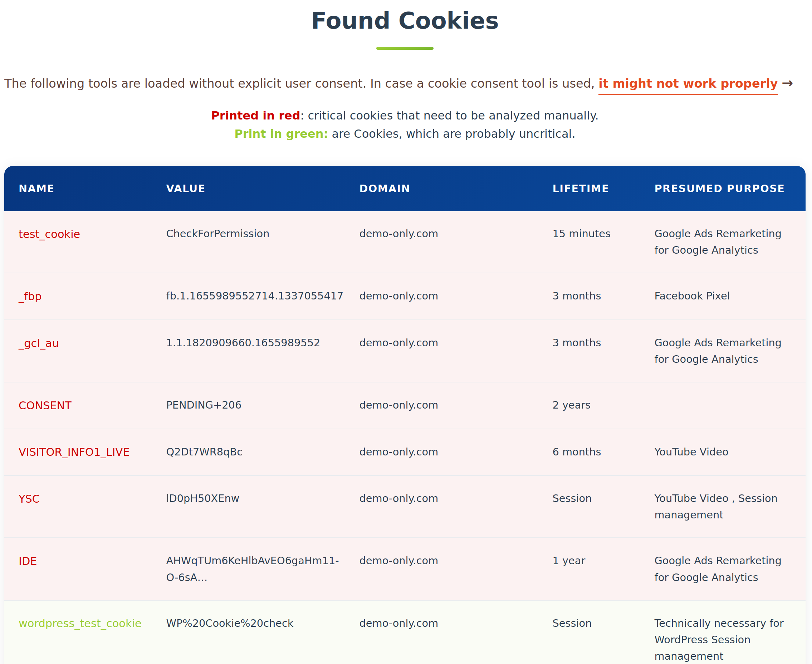Open the wordpress_test_cookie entry
Viewport: 812px width, 664px height.
click(80, 624)
